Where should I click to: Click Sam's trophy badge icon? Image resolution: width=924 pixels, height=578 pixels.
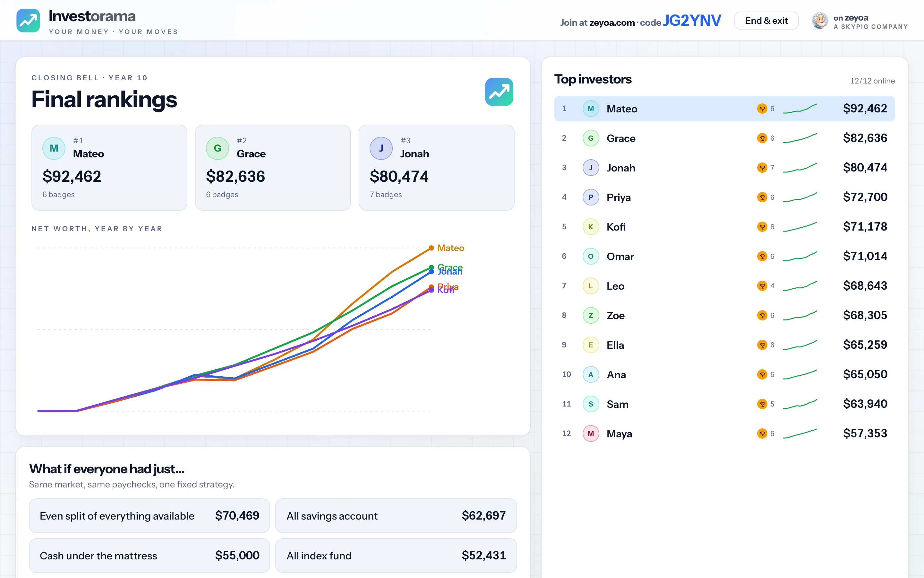pos(762,404)
